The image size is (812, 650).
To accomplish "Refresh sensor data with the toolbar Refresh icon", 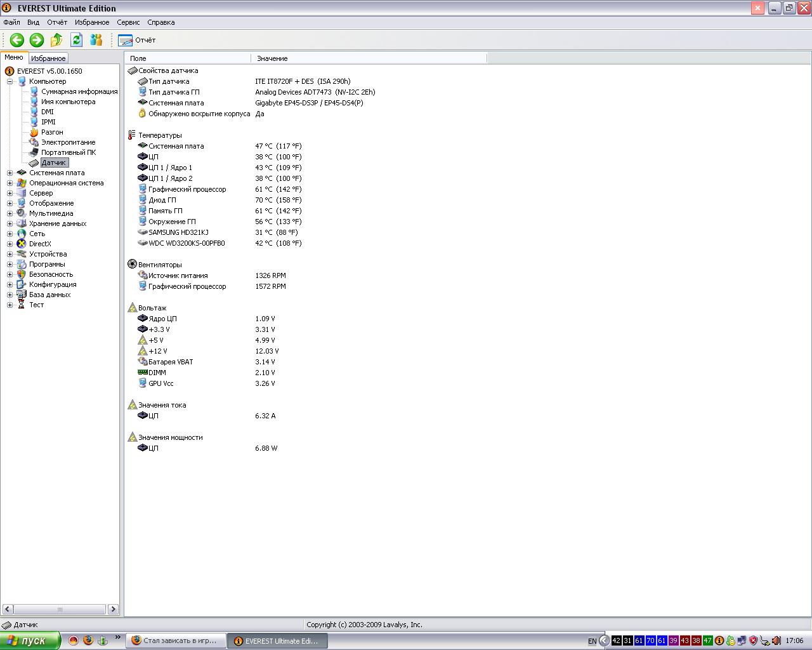I will point(76,40).
